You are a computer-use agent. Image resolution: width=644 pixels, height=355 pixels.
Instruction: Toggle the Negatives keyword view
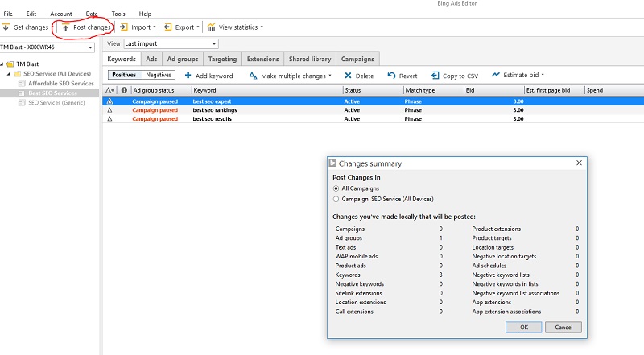pyautogui.click(x=159, y=75)
